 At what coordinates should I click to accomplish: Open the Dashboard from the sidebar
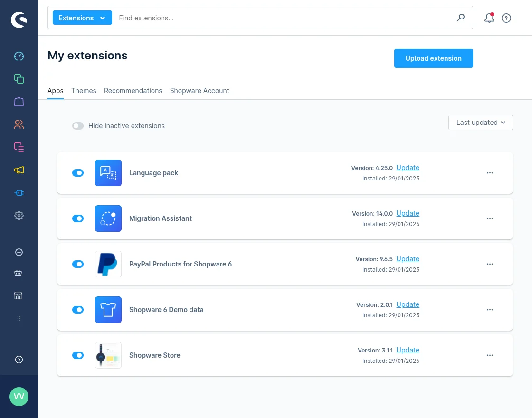(19, 56)
